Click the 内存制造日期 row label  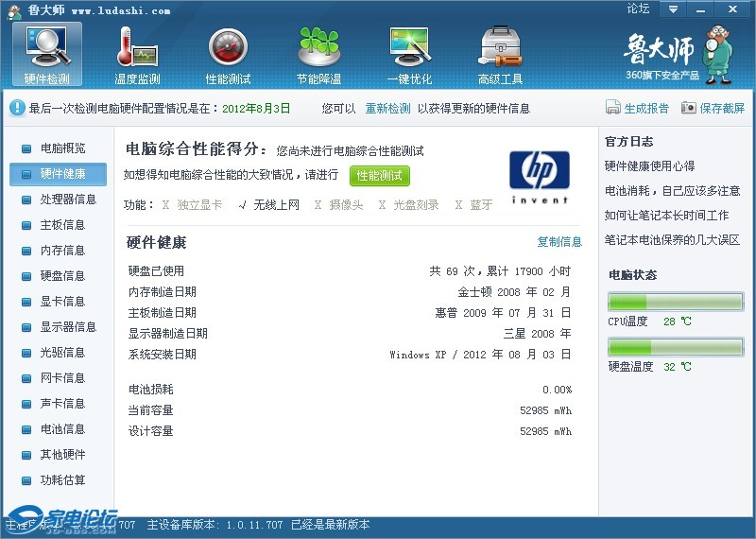pos(162,292)
